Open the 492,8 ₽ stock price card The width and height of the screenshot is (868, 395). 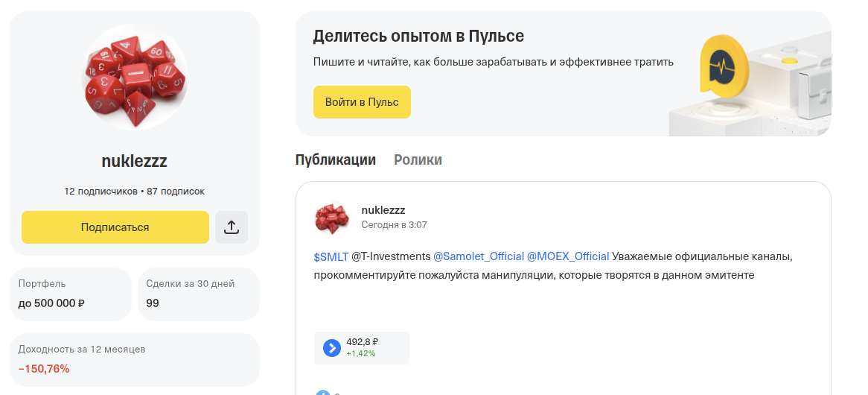[362, 348]
